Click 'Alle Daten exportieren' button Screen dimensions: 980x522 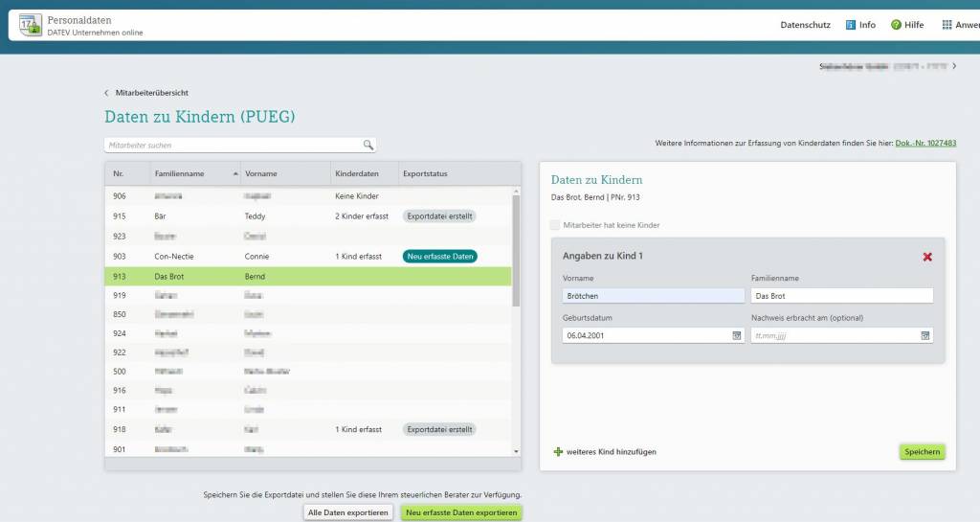[x=347, y=512]
